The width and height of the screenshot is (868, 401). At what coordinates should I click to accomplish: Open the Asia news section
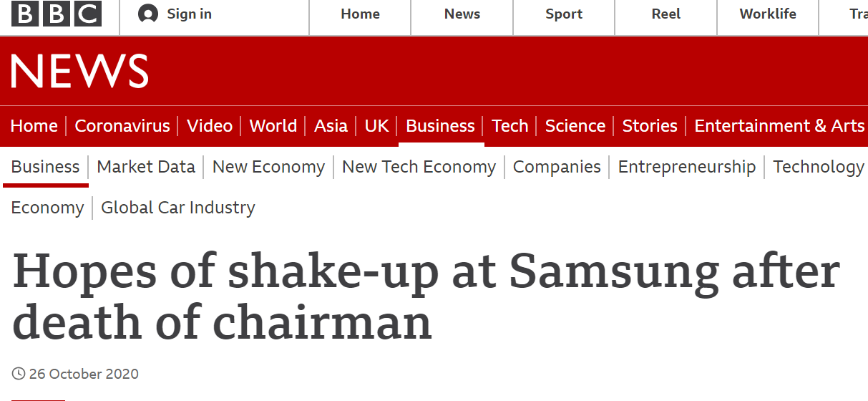331,126
